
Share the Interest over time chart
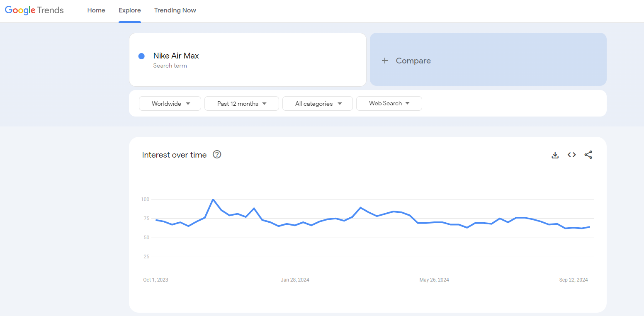(588, 155)
